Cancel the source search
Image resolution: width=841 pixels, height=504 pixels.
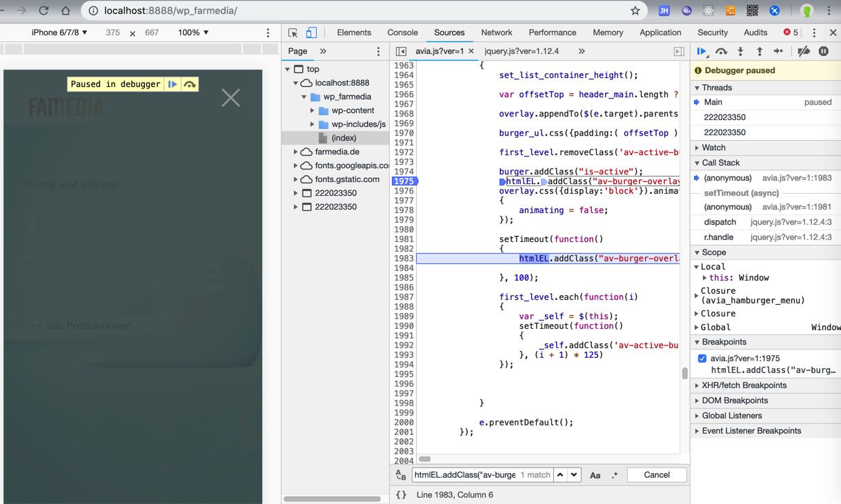(656, 475)
